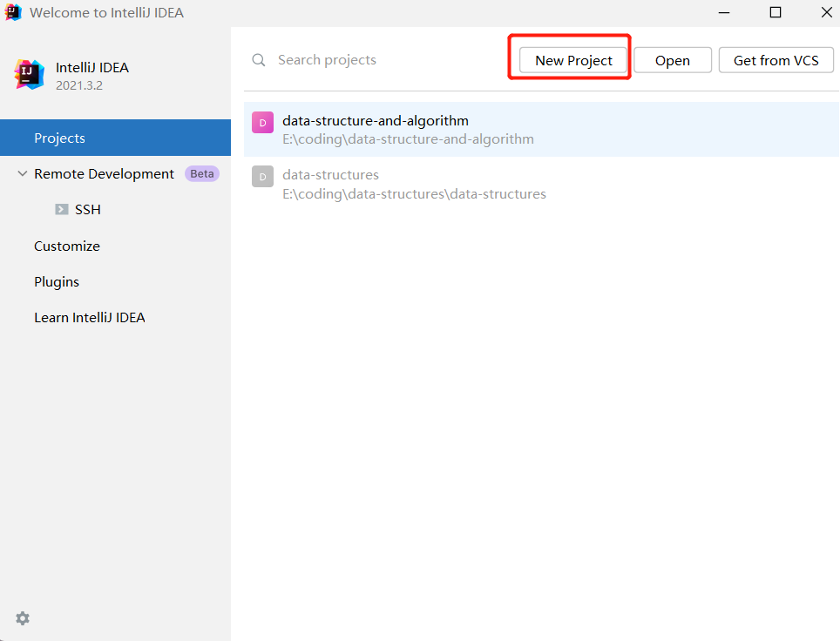Viewport: 840px width, 641px height.
Task: Click path E:\coding\data-structure-and-algorithm
Action: 408,139
